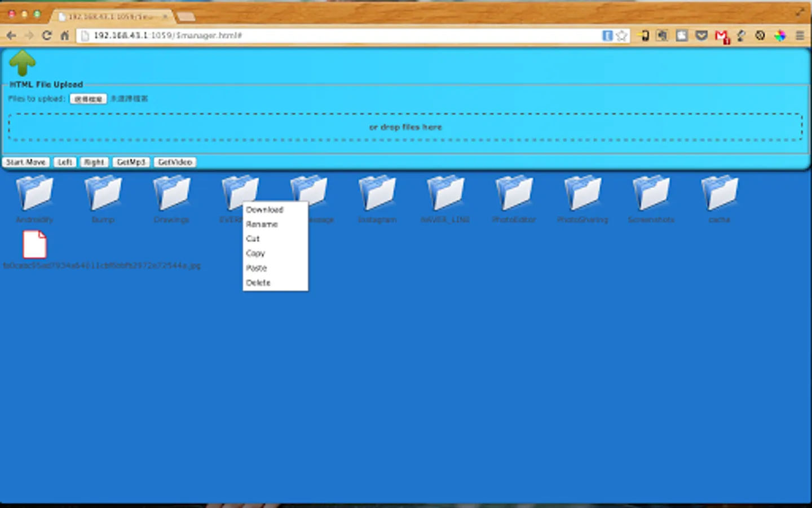Select Delete from the context menu
Screen dimensions: 812x508
pos(258,282)
